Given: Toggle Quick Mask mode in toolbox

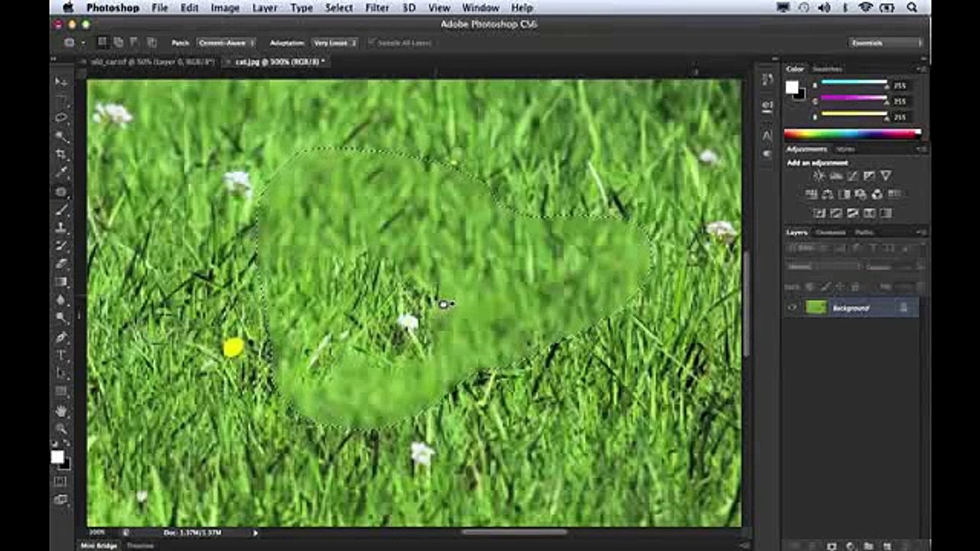Looking at the screenshot, I should [61, 481].
